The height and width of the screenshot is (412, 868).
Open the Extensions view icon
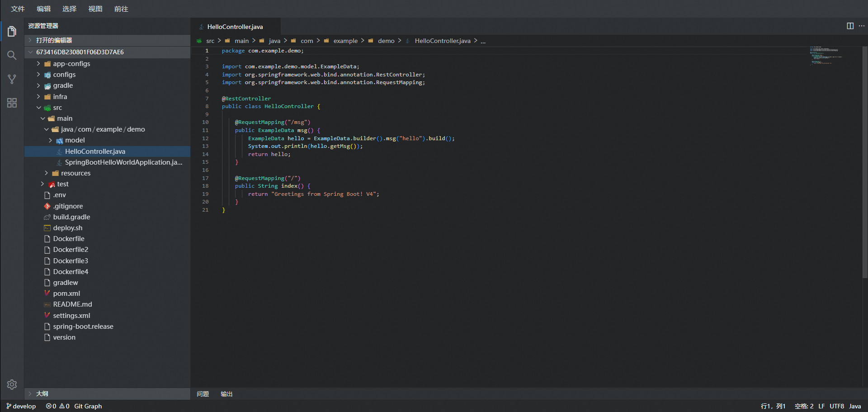(x=12, y=103)
